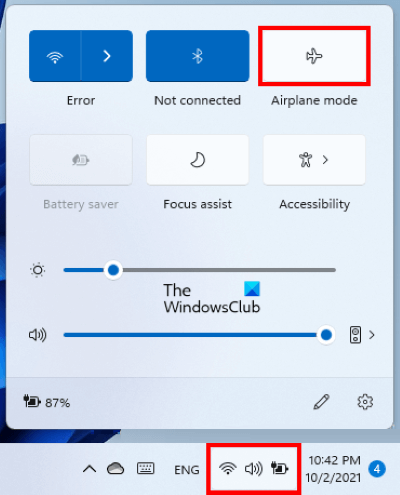Switch input language via ENG

(x=187, y=470)
